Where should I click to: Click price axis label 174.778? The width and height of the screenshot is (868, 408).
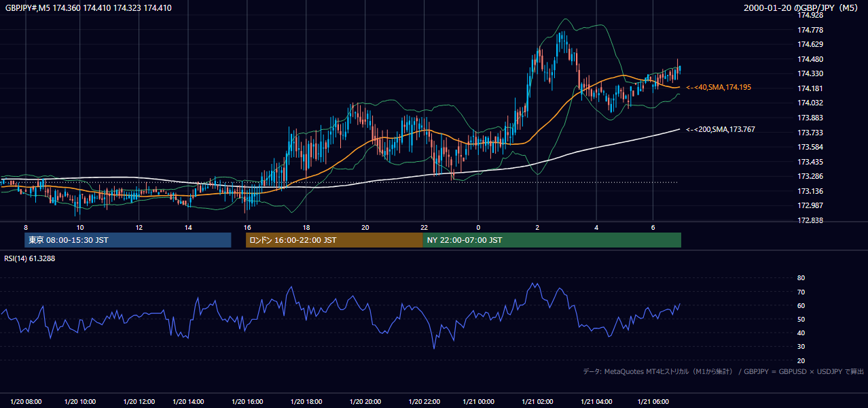click(810, 30)
